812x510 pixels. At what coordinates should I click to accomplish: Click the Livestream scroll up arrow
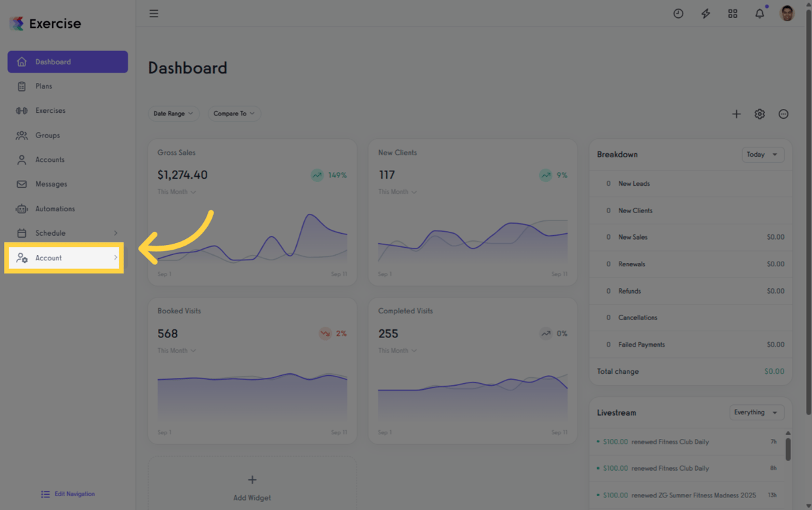coord(788,433)
